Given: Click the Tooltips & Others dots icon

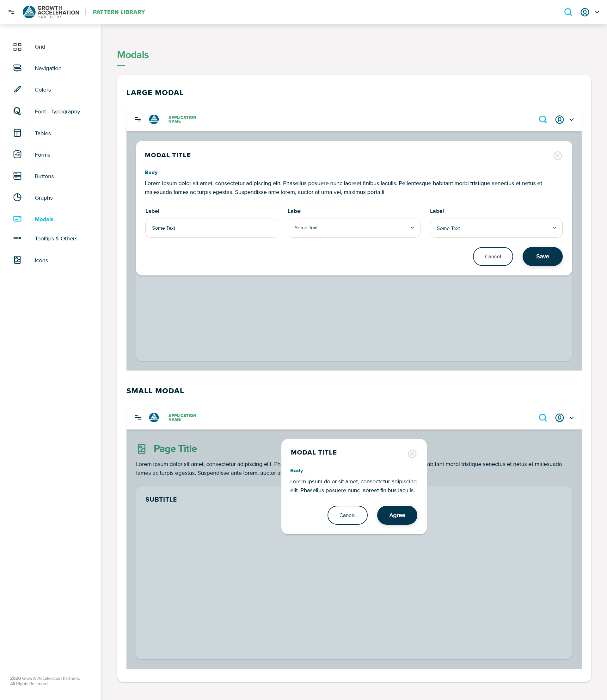Looking at the screenshot, I should (x=17, y=238).
